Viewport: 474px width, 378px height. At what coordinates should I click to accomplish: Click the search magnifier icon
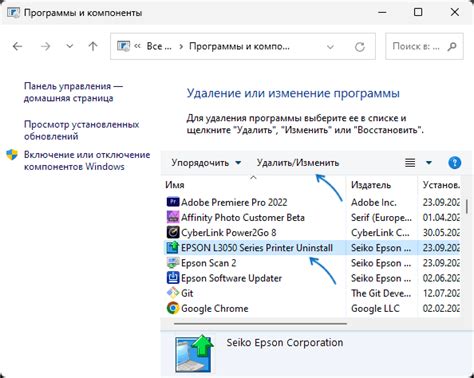click(452, 46)
